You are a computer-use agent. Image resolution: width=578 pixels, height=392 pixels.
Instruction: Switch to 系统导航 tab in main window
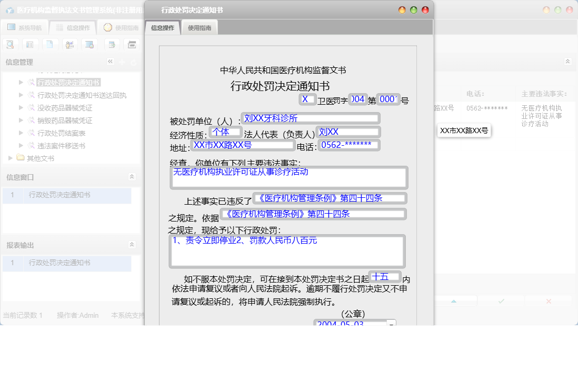[25, 28]
